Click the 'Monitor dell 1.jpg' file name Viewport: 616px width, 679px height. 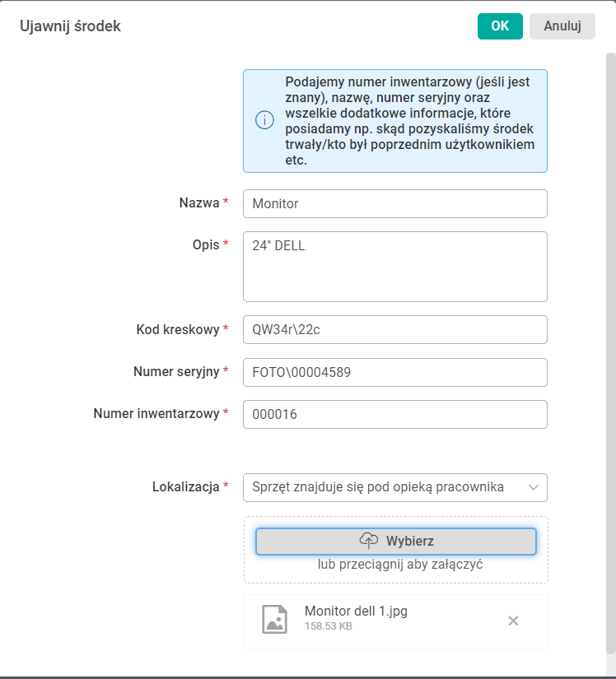[356, 612]
